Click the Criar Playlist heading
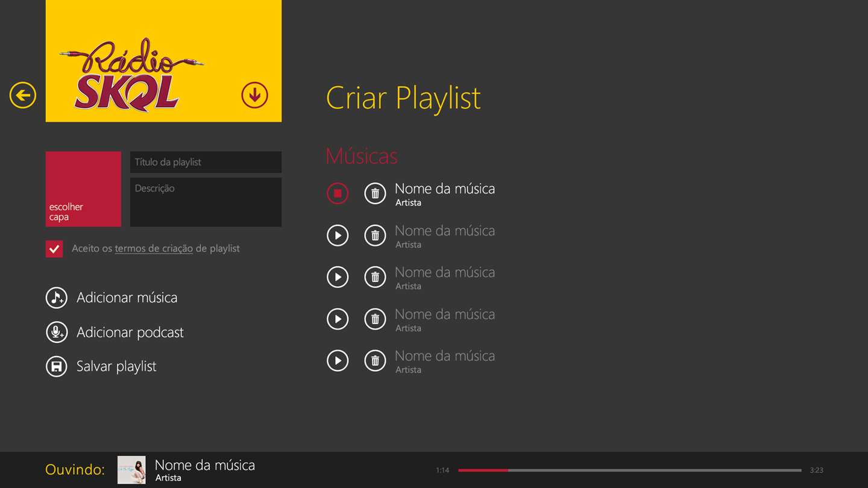Image resolution: width=868 pixels, height=488 pixels. coord(403,98)
